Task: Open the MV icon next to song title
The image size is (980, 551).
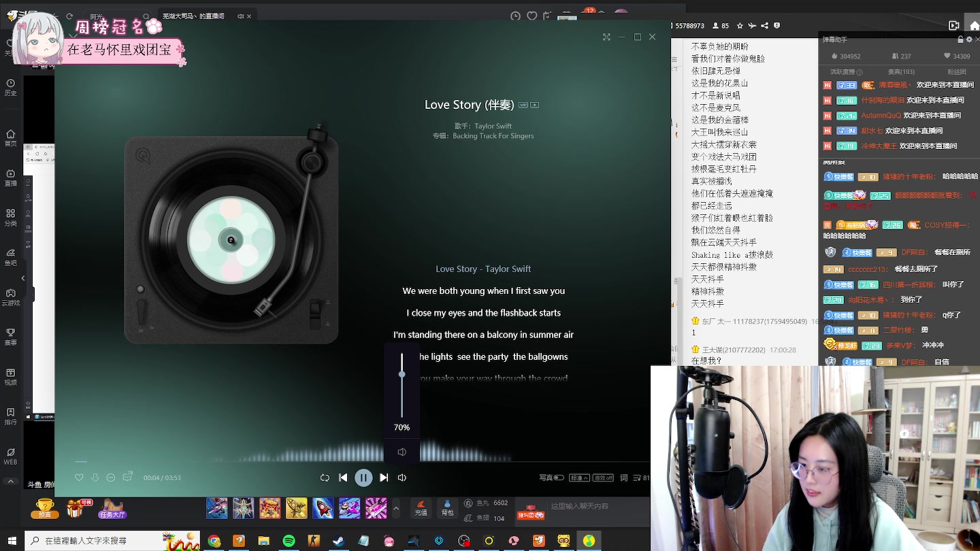Action: click(x=535, y=105)
